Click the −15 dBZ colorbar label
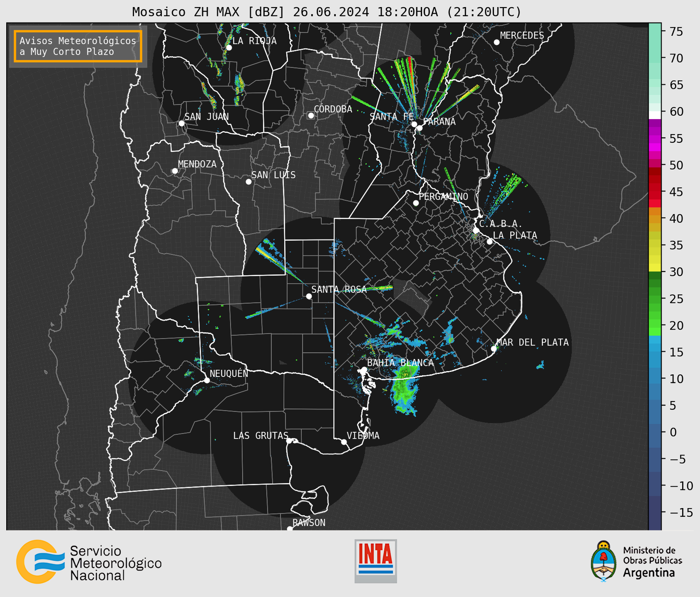The height and width of the screenshot is (597, 700). point(681,512)
